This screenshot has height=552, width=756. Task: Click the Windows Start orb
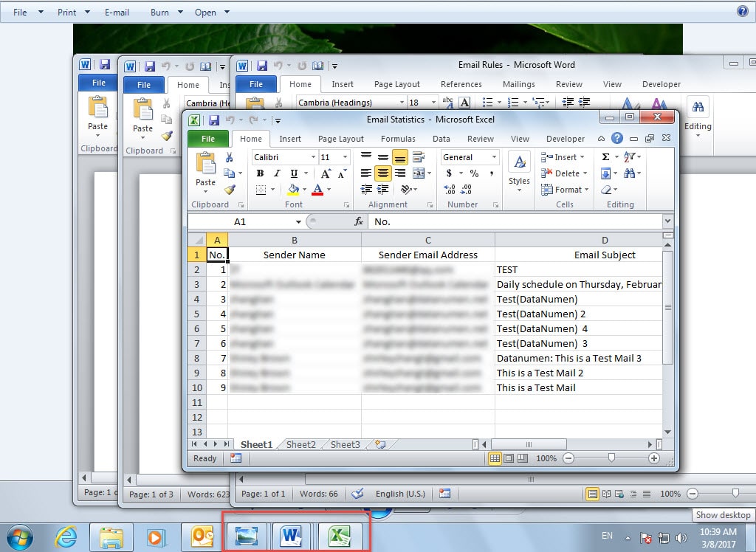(20, 537)
